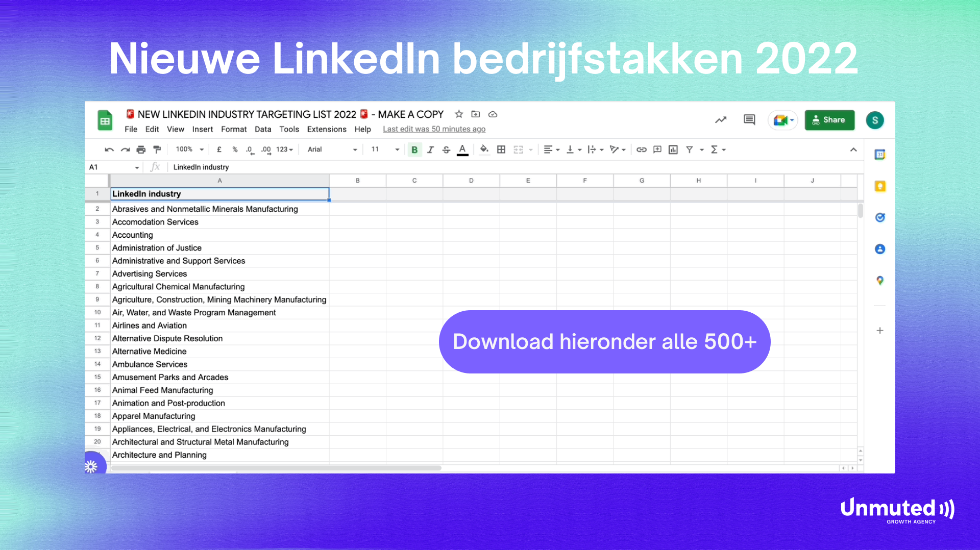
Task: Open the activity dashboard trend icon
Action: click(721, 120)
